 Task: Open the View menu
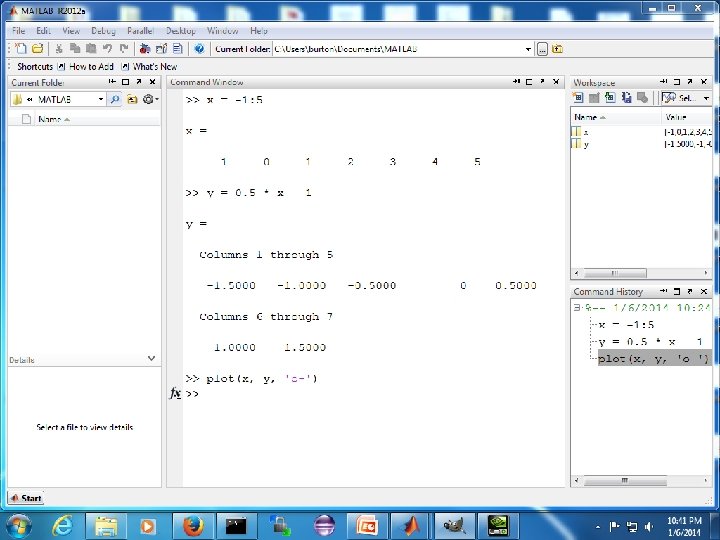click(x=71, y=31)
